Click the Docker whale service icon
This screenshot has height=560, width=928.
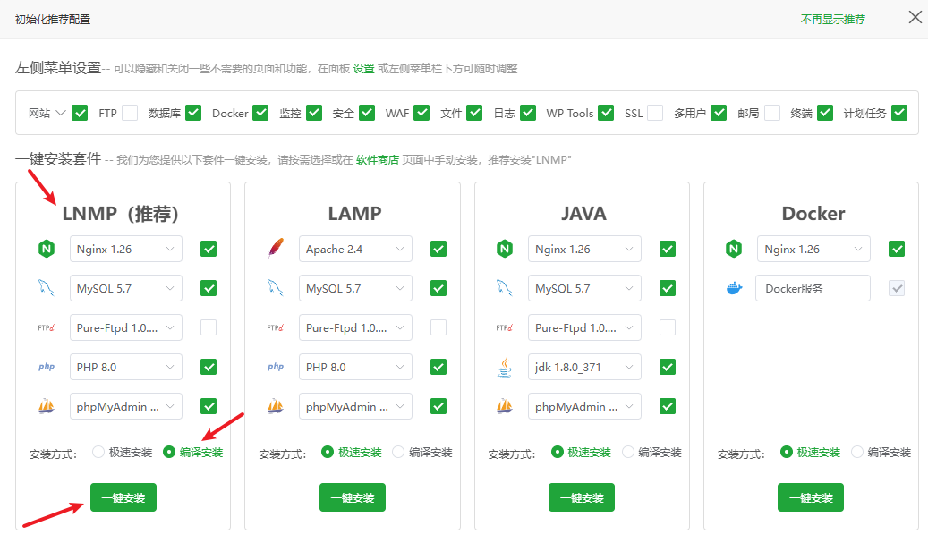coord(734,288)
